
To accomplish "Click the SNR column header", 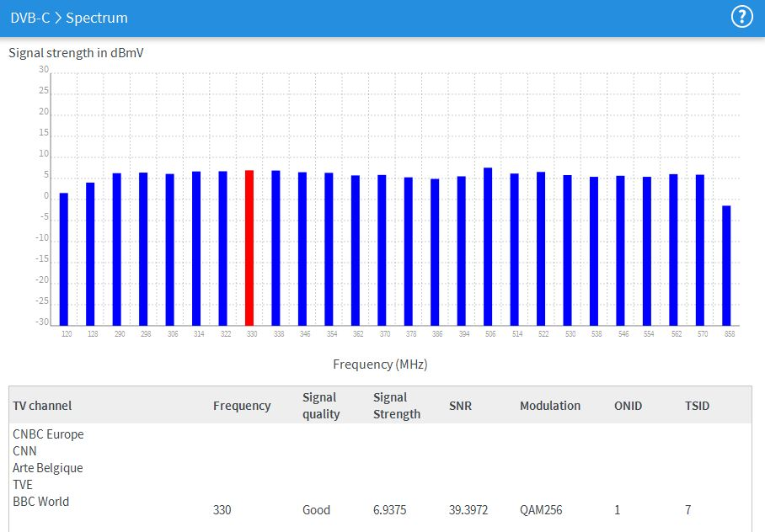I will pyautogui.click(x=460, y=406).
